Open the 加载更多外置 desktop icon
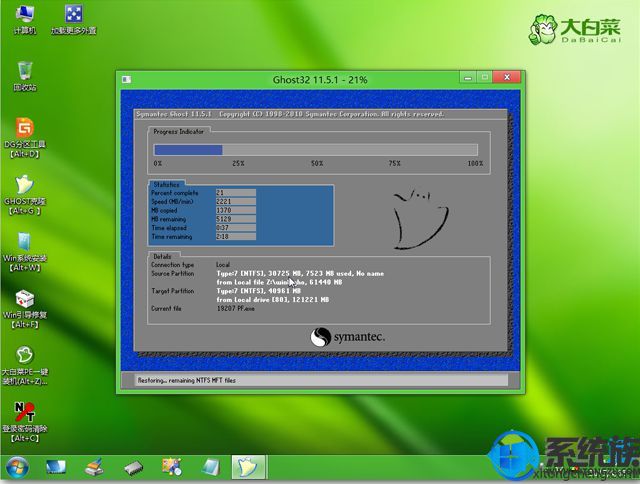 (73, 19)
